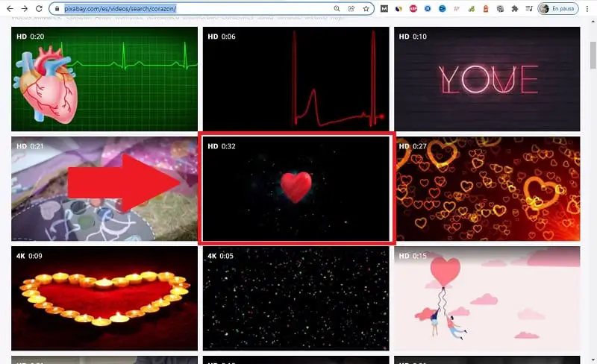597x364 pixels.
Task: Open the pink 'W' extension icon
Action: pos(457,8)
